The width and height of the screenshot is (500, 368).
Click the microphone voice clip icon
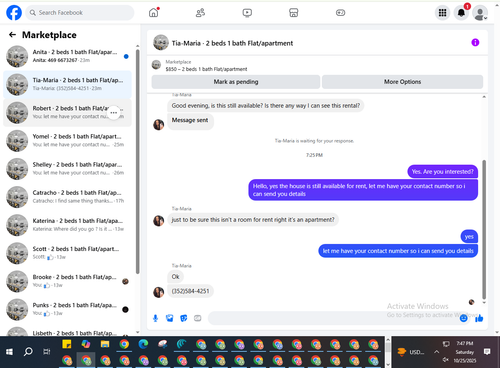tap(155, 318)
